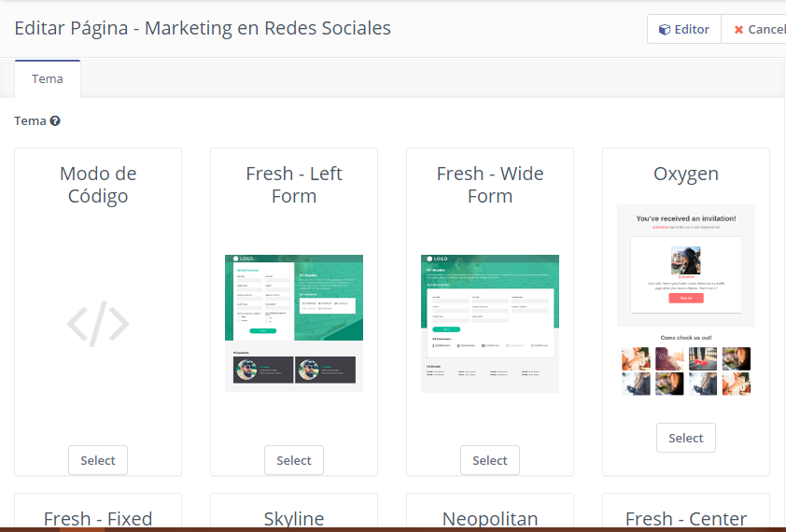786x532 pixels.
Task: Click the Oxygen theme preview thumbnail
Action: (x=686, y=301)
